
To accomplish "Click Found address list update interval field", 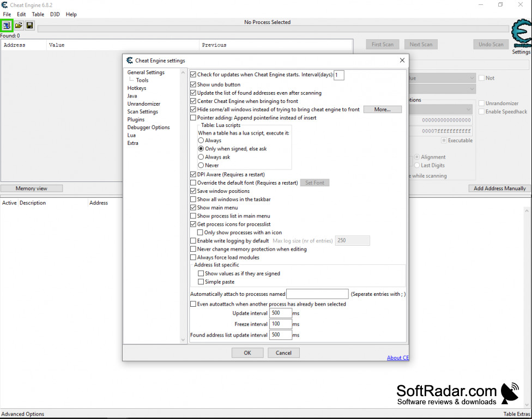I will click(281, 335).
